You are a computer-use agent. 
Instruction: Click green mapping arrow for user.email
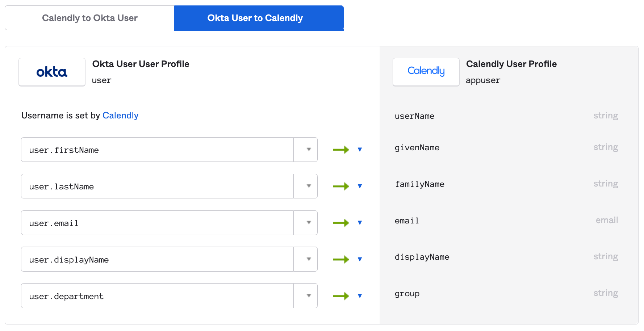[x=341, y=223]
